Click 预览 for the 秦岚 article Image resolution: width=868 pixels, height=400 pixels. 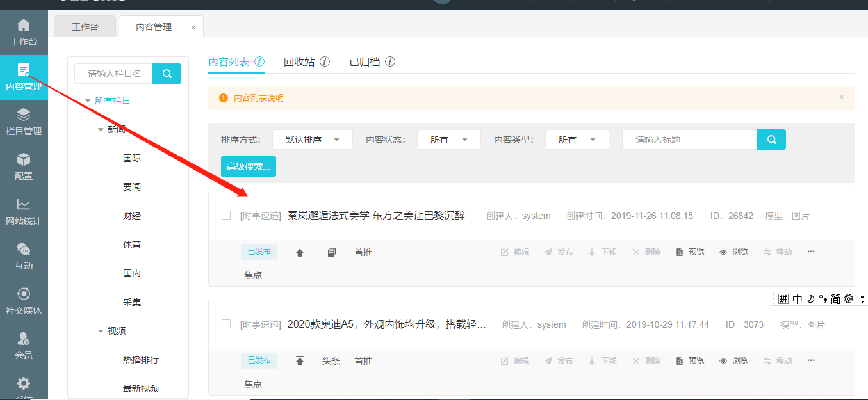tap(690, 252)
